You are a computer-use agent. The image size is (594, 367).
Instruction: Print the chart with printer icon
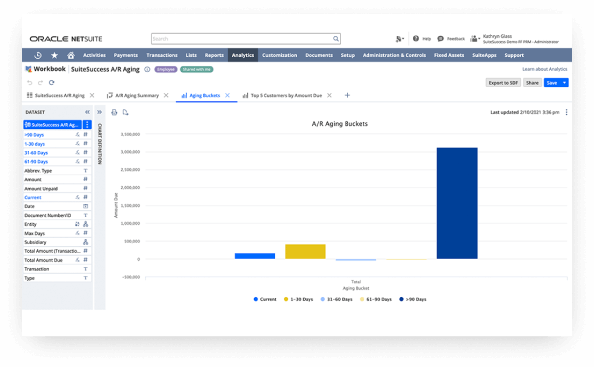click(114, 112)
